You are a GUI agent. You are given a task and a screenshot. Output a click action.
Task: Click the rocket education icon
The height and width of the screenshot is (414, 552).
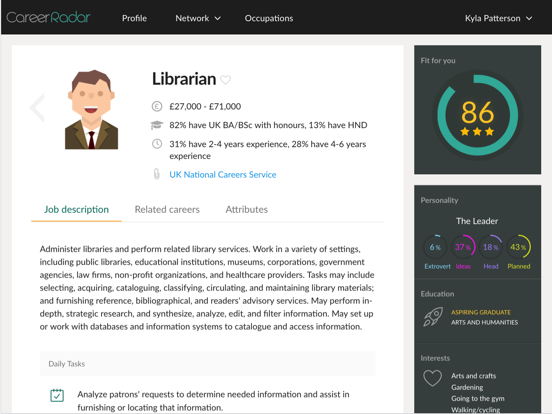click(x=433, y=317)
